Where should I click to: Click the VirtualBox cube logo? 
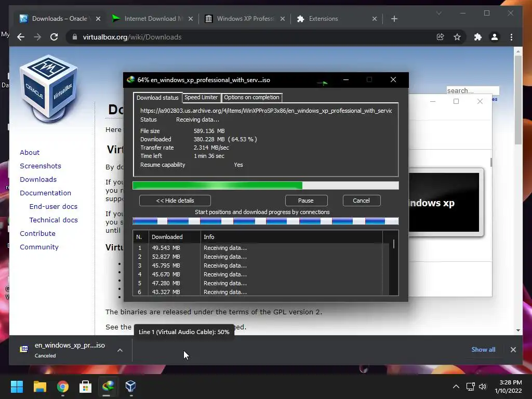click(48, 89)
